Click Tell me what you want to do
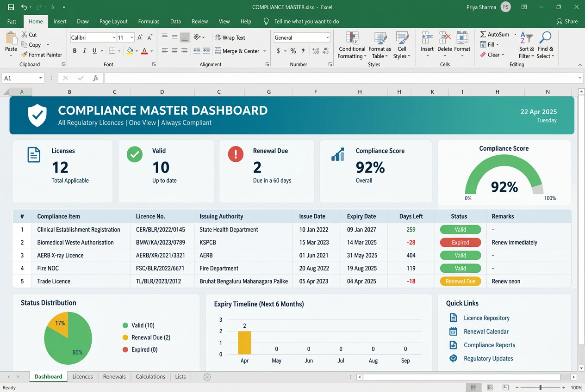 coord(306,21)
